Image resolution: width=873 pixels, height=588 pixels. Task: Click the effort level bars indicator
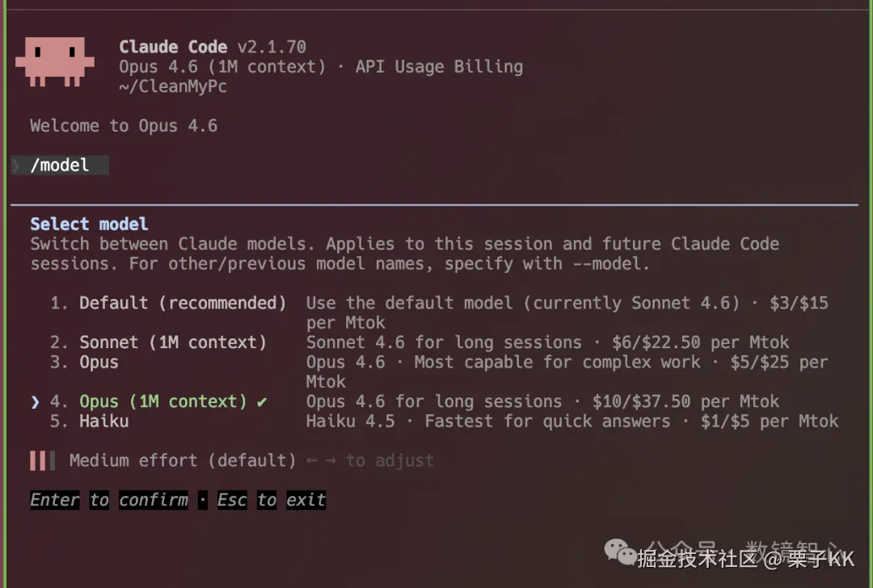(x=41, y=460)
